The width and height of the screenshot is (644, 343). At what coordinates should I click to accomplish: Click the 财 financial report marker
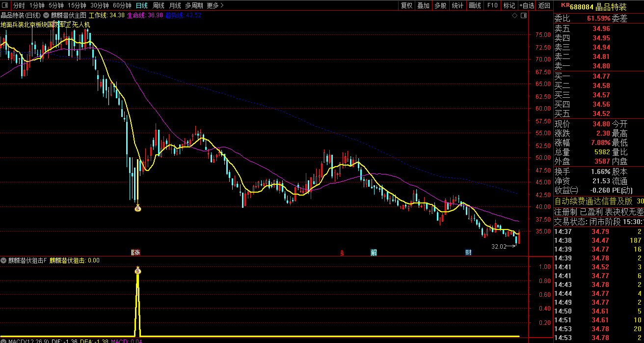click(x=468, y=253)
